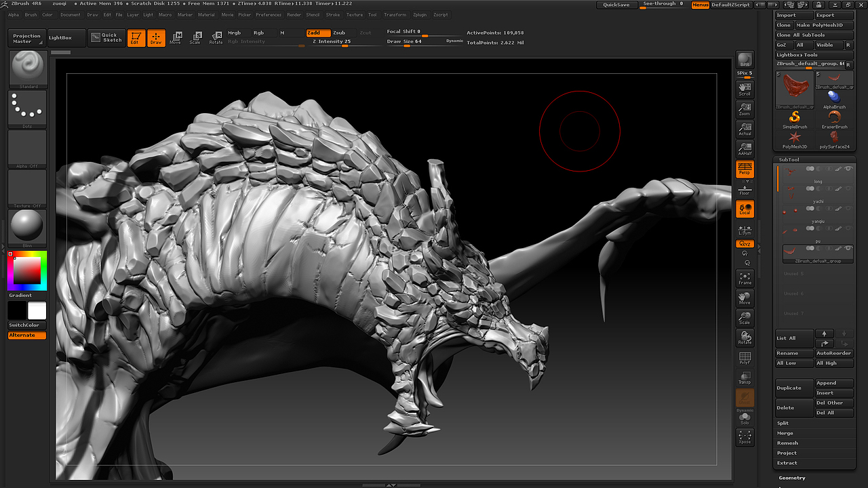Viewport: 868px width, 488px height.
Task: Select the SimpleBrush tool
Action: (795, 121)
